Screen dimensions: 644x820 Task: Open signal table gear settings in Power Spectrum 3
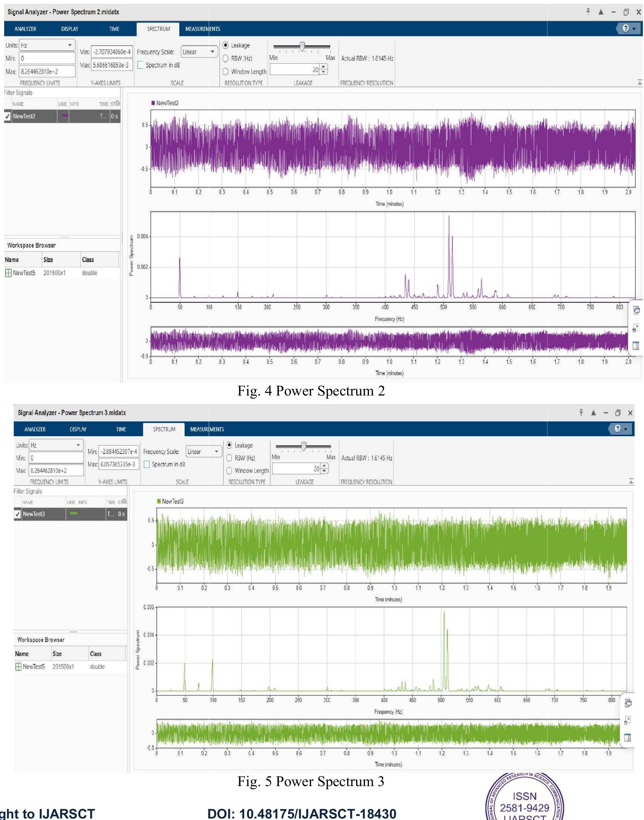[125, 501]
